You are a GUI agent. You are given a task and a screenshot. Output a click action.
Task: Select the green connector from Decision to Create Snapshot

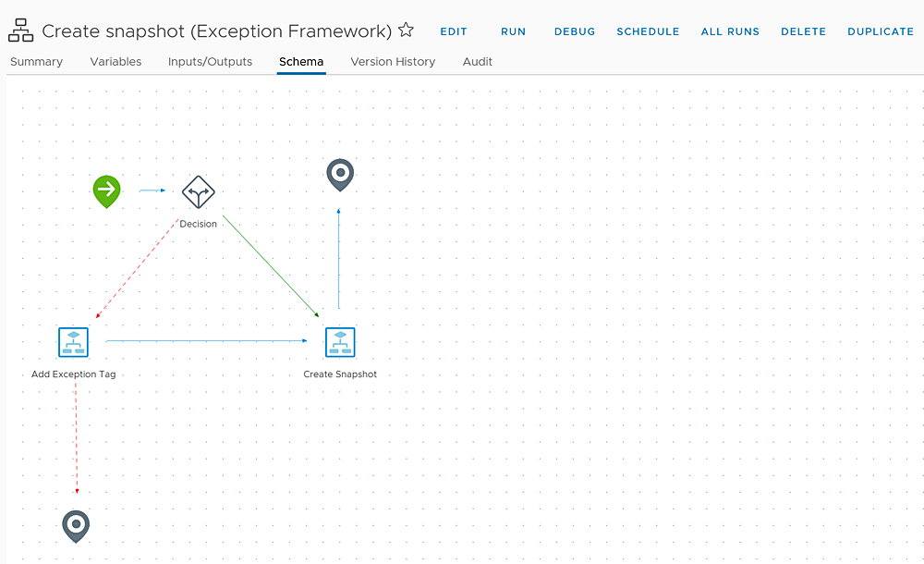(x=271, y=266)
